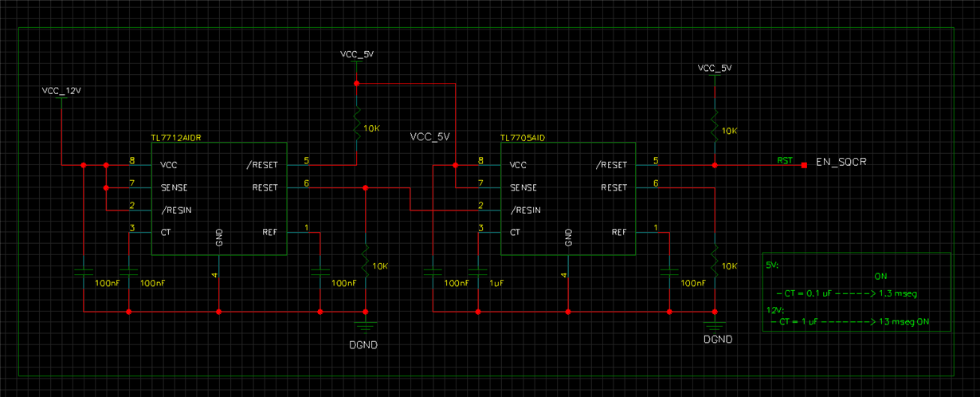Viewport: 980px width, 397px height.
Task: Select the TL7712AIDR component label
Action: (x=176, y=138)
